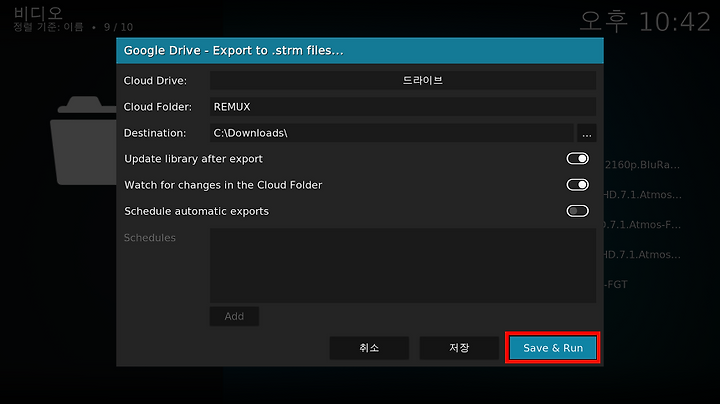Select background list item ending .7.1.Atmos-F...

[x=642, y=225]
